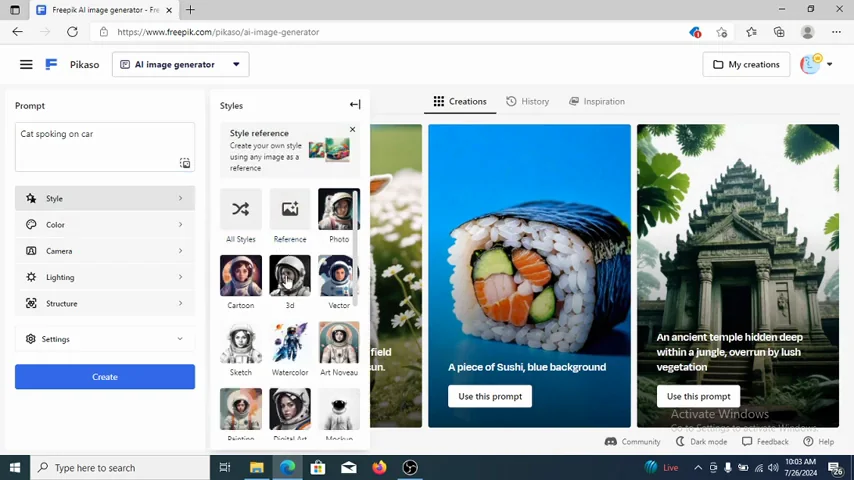Click the Freepik logo icon
The image size is (854, 480).
[51, 64]
